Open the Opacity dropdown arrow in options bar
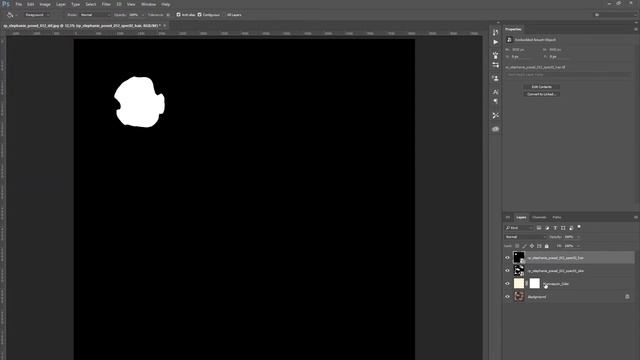This screenshot has height=360, width=640. click(142, 15)
